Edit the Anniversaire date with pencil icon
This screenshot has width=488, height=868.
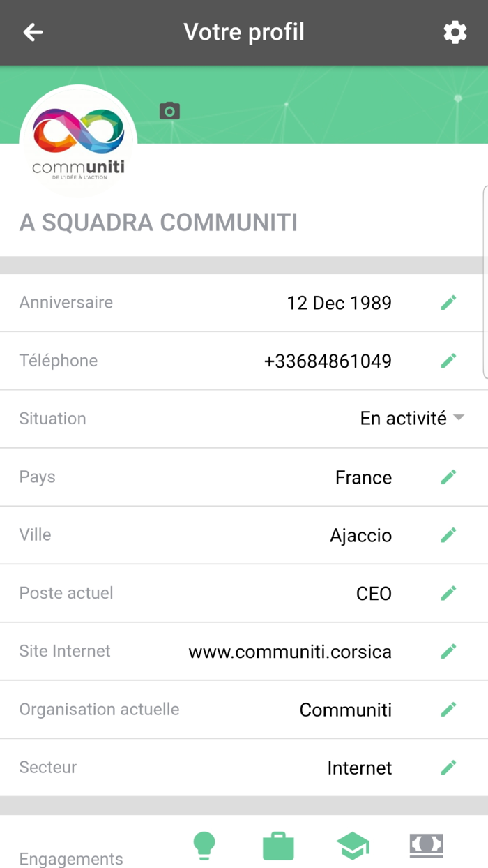pos(449,301)
